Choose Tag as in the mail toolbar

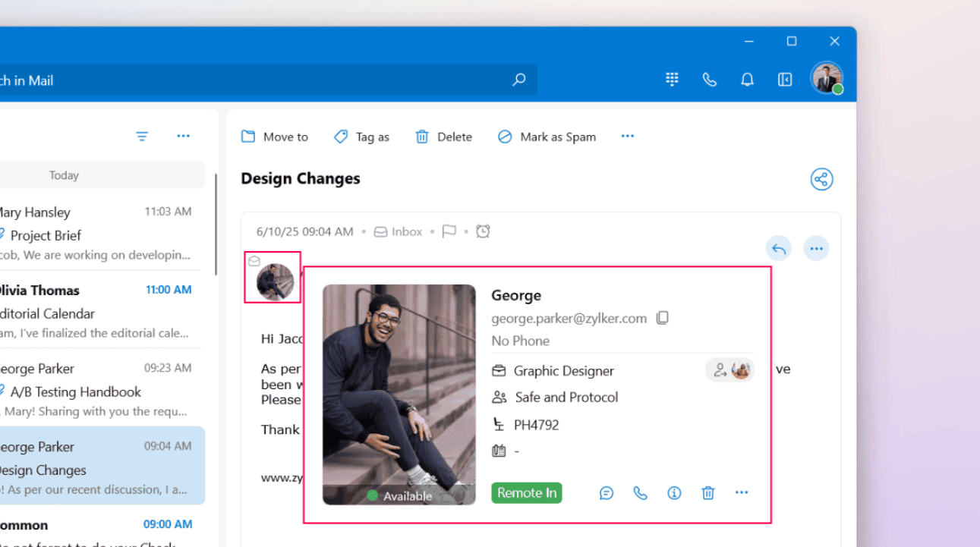(x=361, y=137)
